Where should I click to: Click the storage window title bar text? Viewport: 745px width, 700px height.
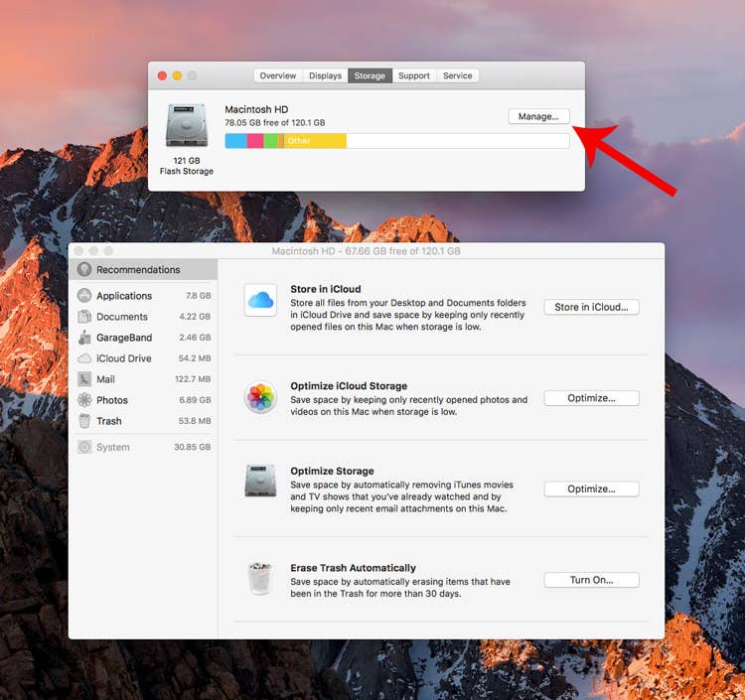(x=366, y=251)
